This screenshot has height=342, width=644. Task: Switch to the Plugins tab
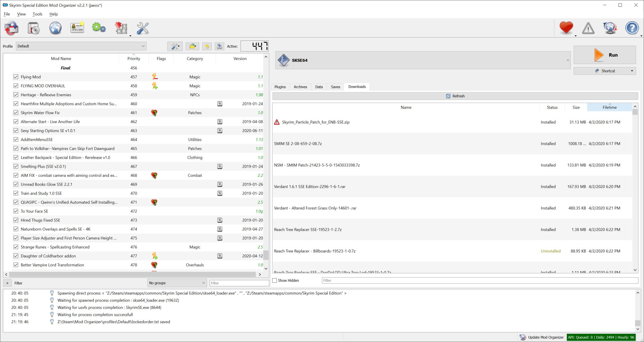(x=280, y=87)
